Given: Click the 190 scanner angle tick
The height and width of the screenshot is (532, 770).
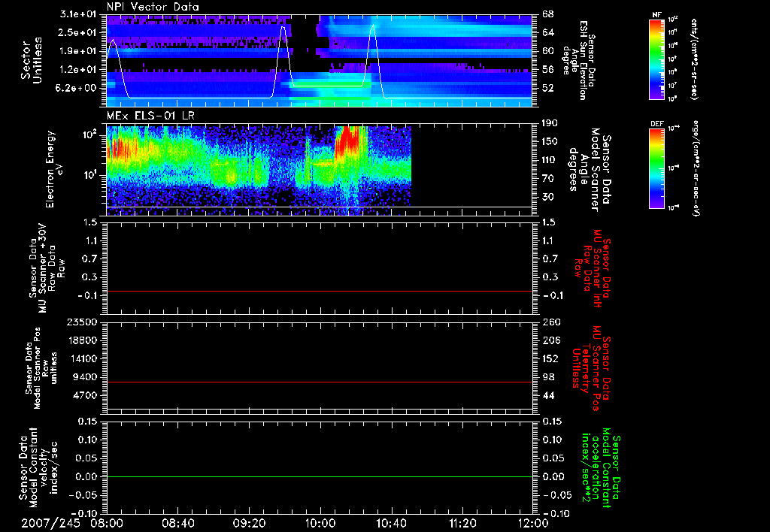Looking at the screenshot, I should point(551,123).
